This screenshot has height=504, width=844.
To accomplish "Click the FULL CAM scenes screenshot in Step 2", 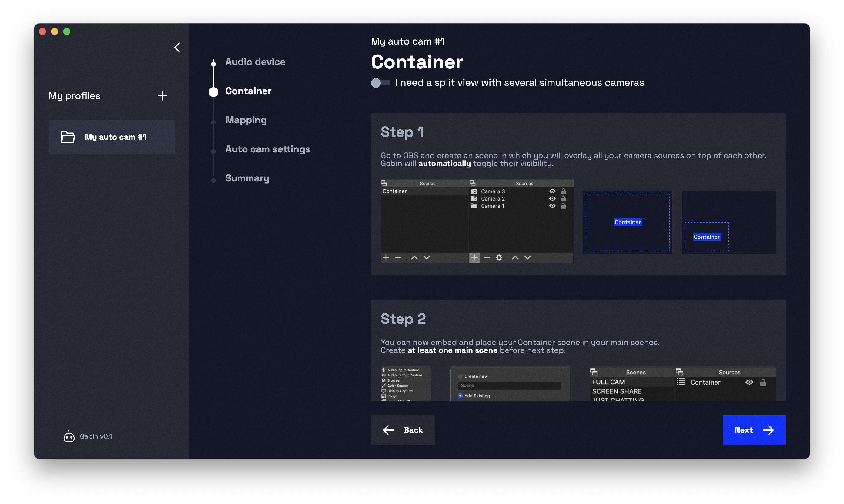I will point(682,384).
